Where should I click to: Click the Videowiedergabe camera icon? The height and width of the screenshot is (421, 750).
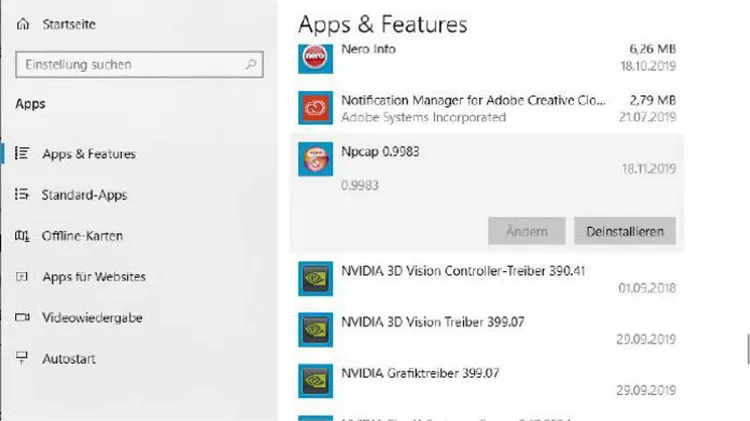coord(22,317)
